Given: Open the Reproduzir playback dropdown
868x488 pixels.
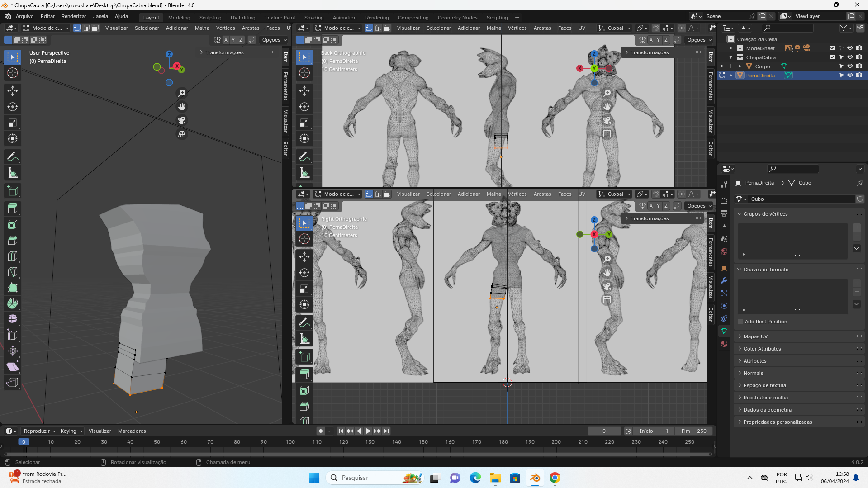Looking at the screenshot, I should [x=39, y=431].
